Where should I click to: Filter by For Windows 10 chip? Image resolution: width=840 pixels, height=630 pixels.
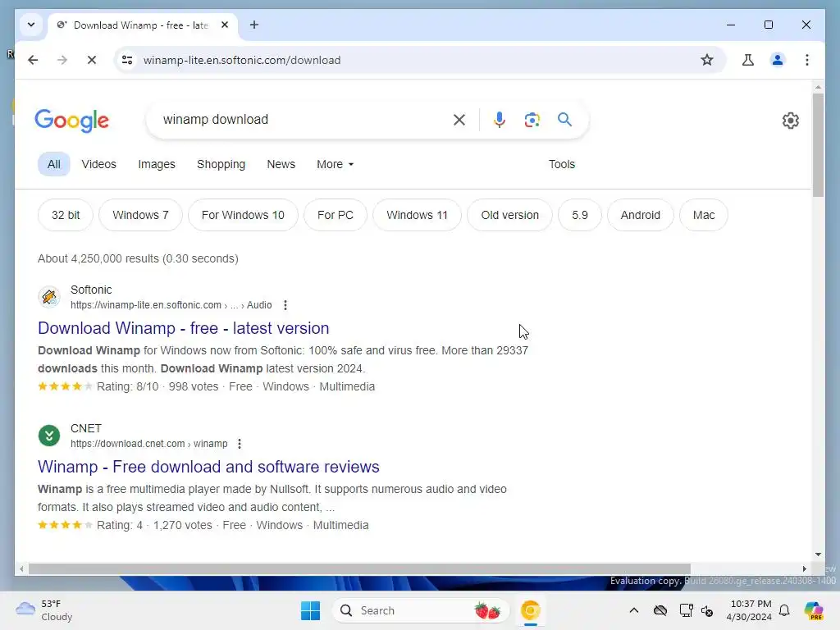[x=243, y=215]
